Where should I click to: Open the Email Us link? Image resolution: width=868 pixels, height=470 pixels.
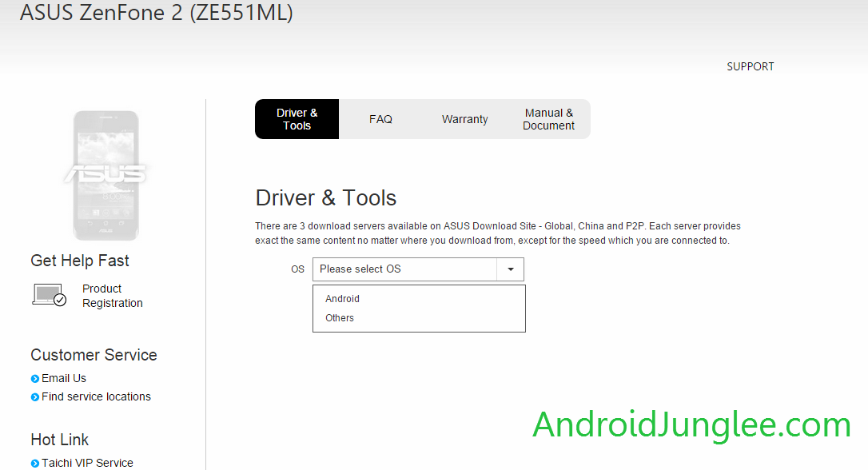[x=64, y=378]
